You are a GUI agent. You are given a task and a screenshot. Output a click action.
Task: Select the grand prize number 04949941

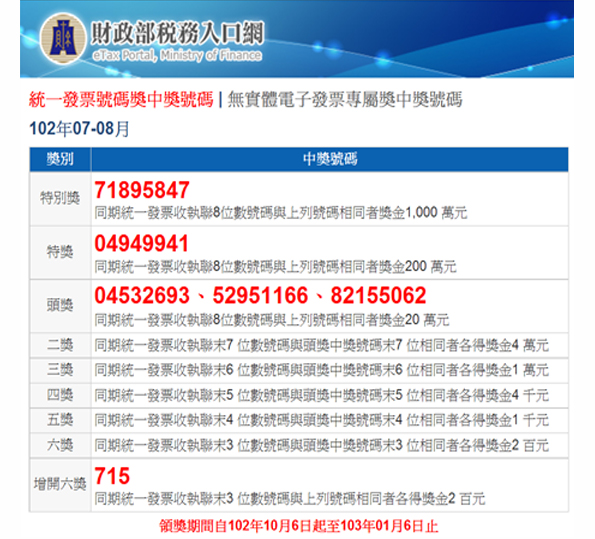(142, 243)
